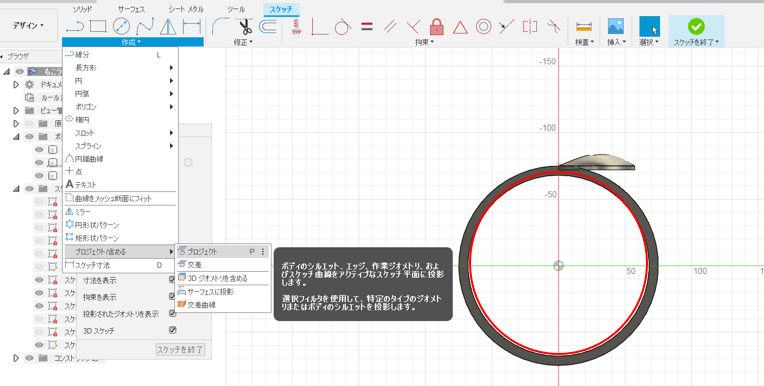Click the Select tool icon
Viewport: 764px width, 386px height.
click(x=649, y=26)
